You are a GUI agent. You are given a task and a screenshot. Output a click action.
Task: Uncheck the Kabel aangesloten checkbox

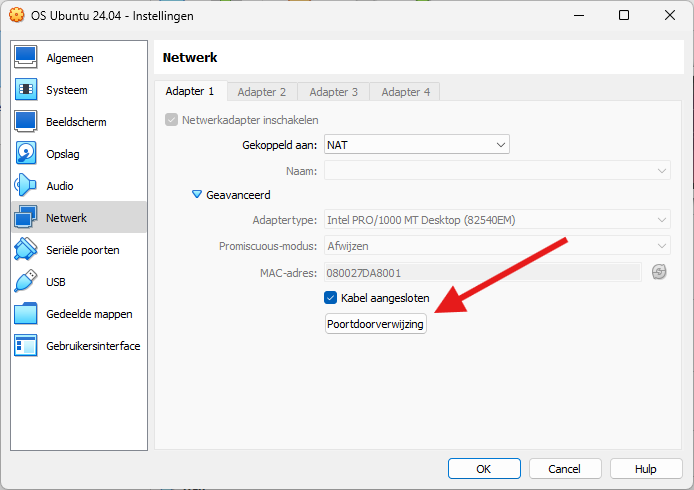tap(331, 298)
